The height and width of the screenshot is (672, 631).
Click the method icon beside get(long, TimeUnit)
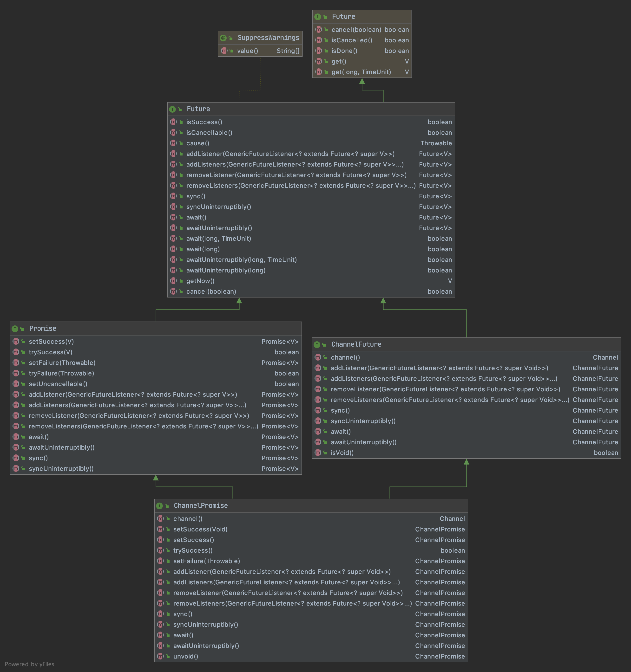(319, 72)
